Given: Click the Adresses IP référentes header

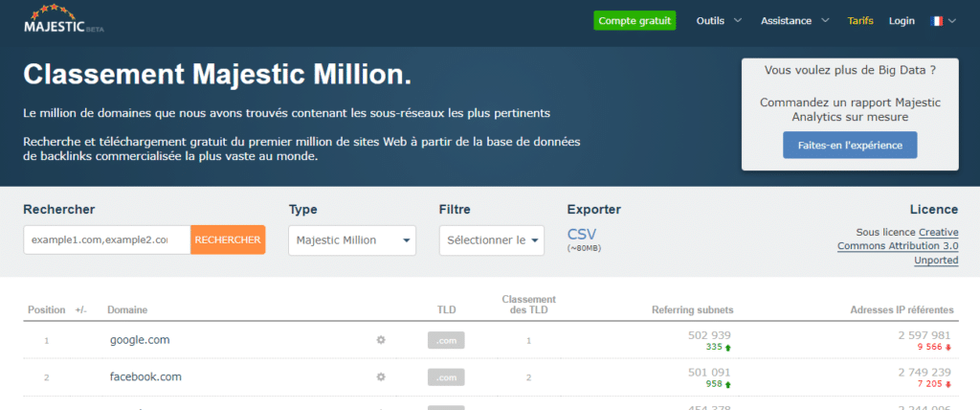Looking at the screenshot, I should [902, 309].
